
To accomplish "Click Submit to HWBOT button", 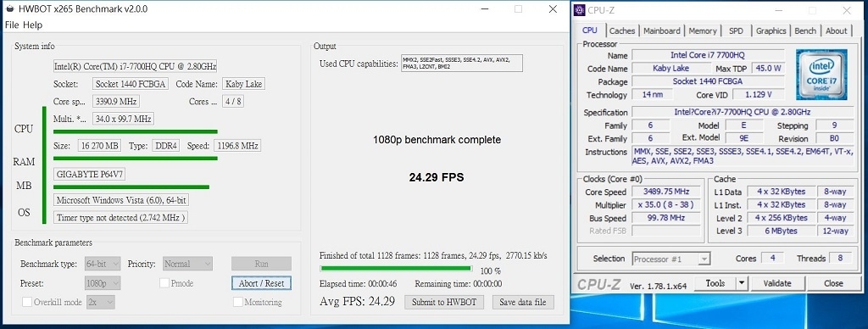I will 444,302.
